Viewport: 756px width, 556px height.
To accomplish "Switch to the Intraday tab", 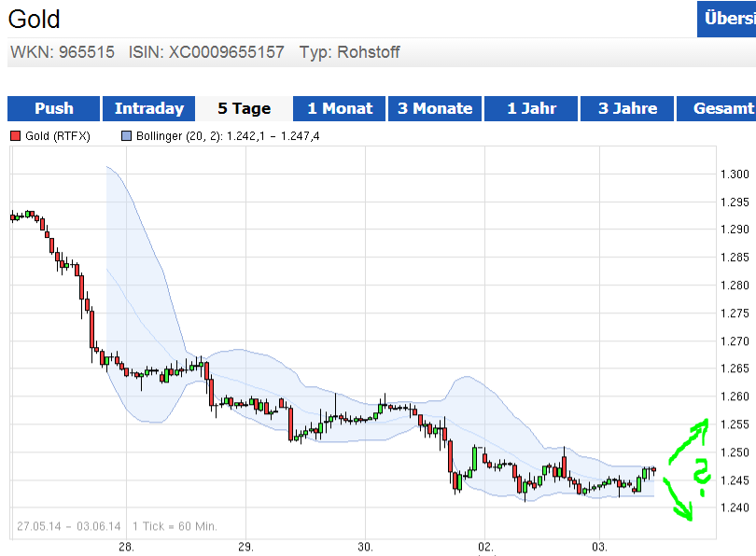I will [149, 108].
